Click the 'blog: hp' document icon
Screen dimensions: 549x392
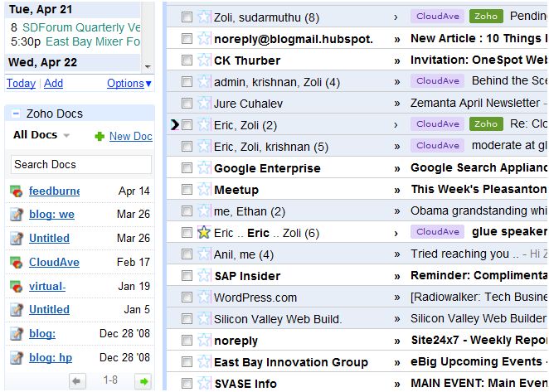tap(16, 358)
